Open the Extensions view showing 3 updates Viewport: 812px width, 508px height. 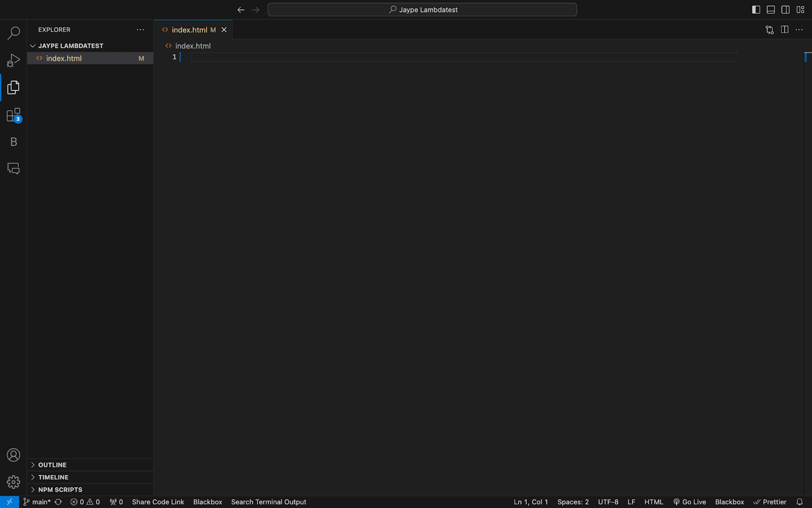pos(13,114)
